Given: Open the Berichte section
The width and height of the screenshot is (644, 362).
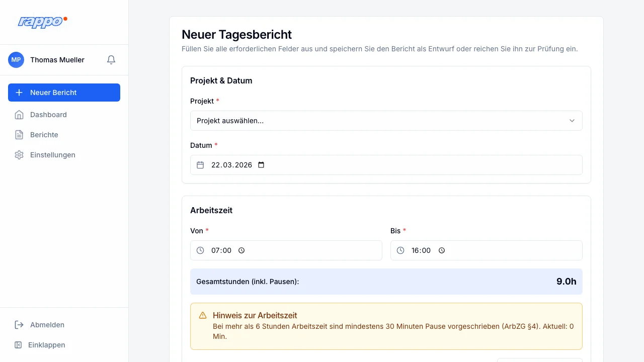Looking at the screenshot, I should 64,135.
